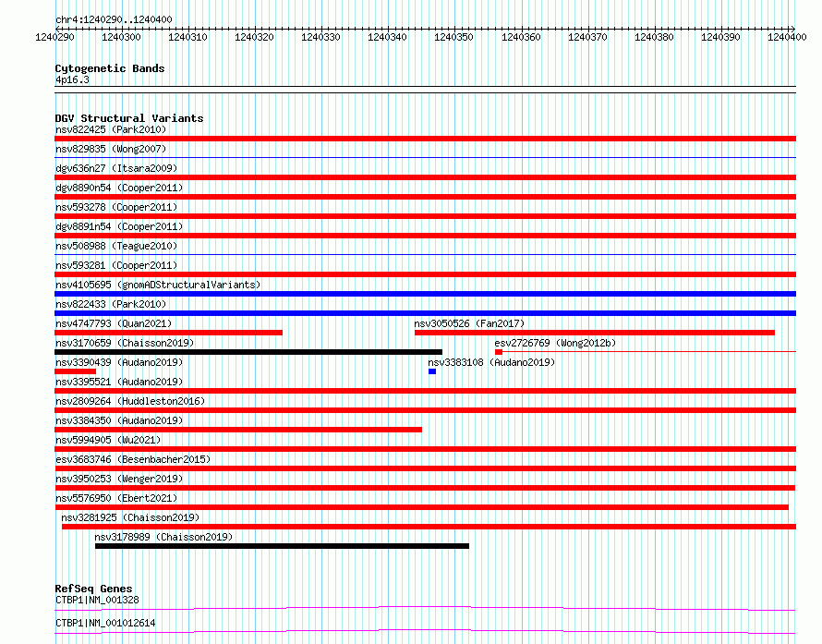This screenshot has width=822, height=644.
Task: Click ruler position 1240400
Action: [x=787, y=37]
